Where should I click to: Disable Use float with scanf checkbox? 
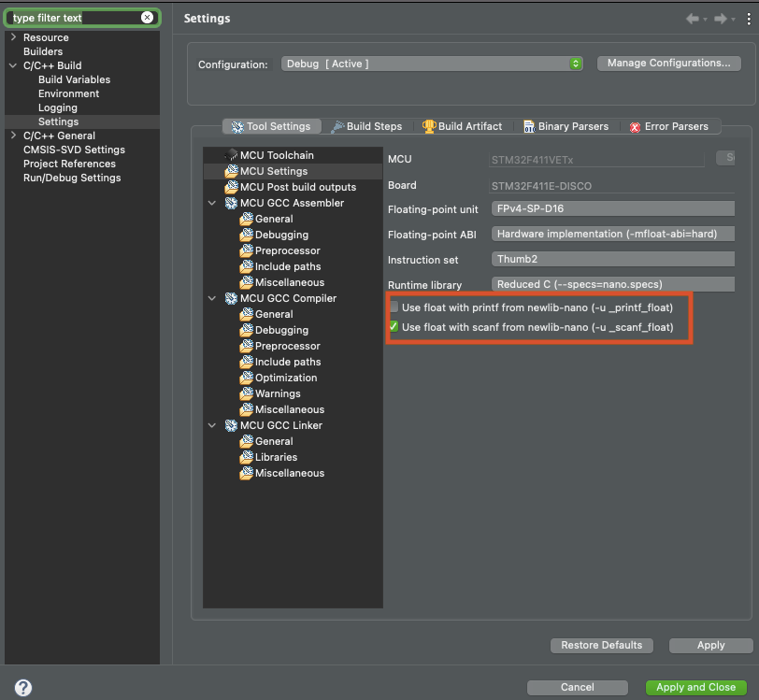click(x=394, y=327)
